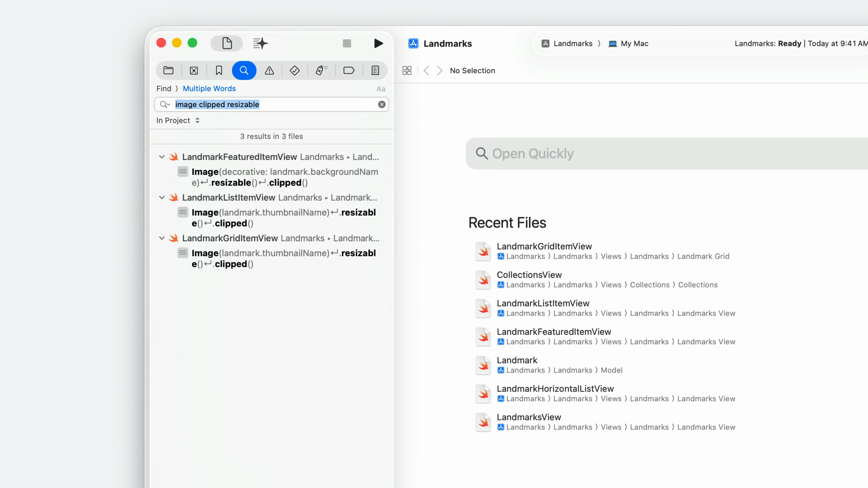This screenshot has width=868, height=488.
Task: Open CollectionsView from Recent Files
Action: [x=529, y=275]
